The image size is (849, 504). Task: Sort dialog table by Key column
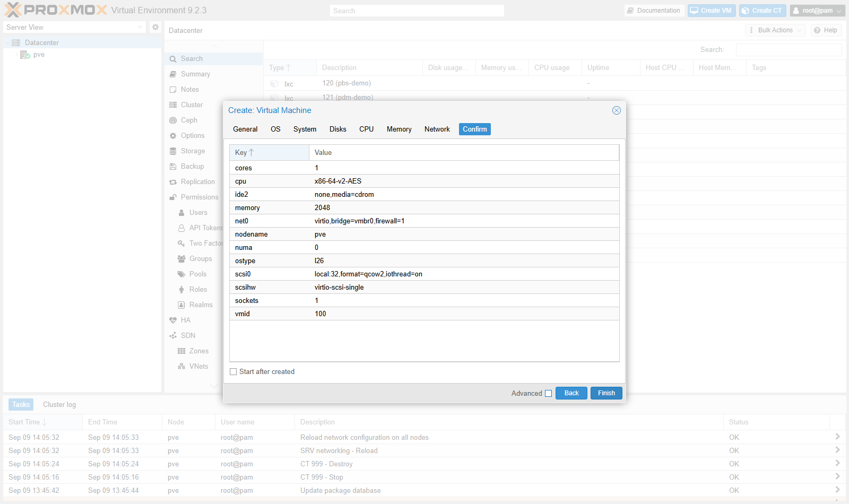269,153
